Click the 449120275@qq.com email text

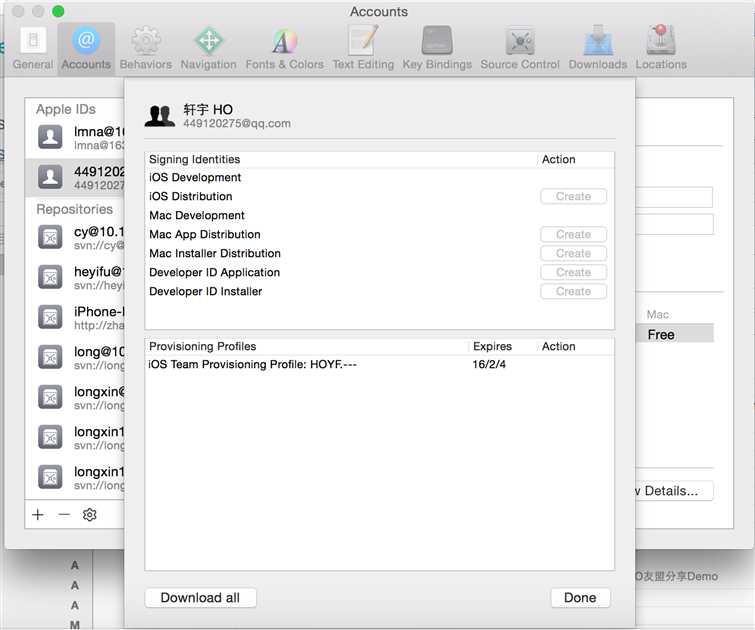pos(236,124)
